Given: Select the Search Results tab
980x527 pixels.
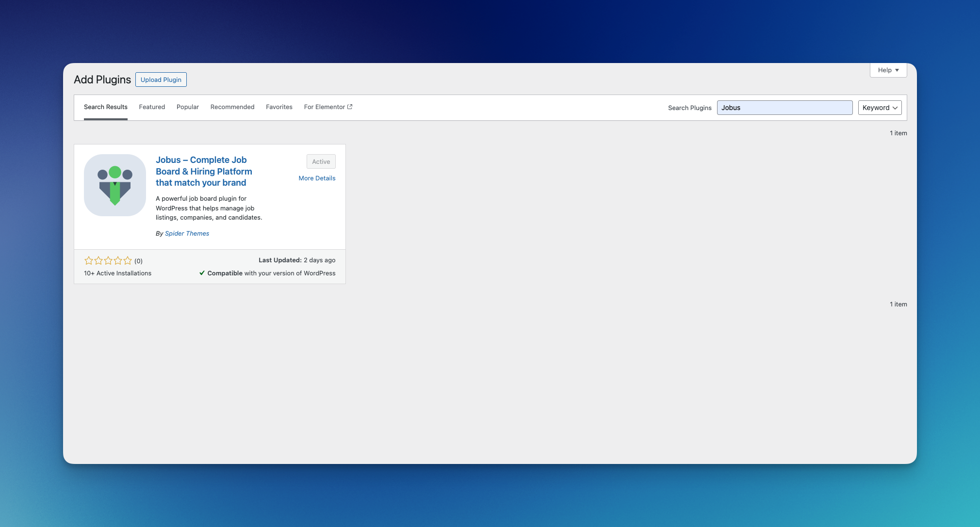Looking at the screenshot, I should click(105, 107).
